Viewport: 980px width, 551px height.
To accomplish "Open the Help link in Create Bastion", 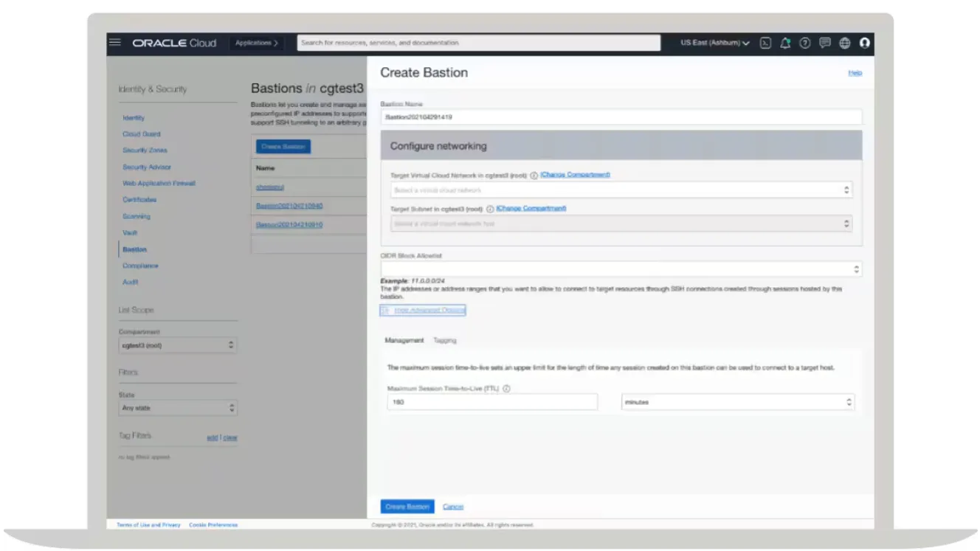I will point(855,73).
